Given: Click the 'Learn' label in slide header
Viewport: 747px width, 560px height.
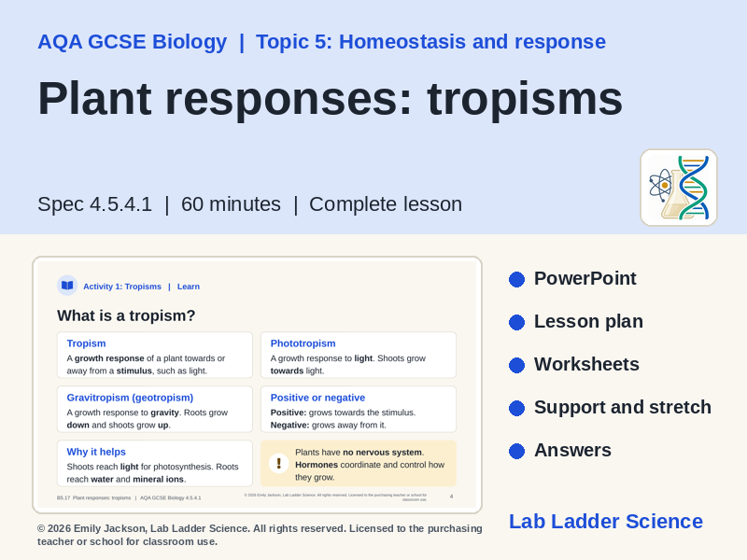Looking at the screenshot, I should click(x=189, y=287).
